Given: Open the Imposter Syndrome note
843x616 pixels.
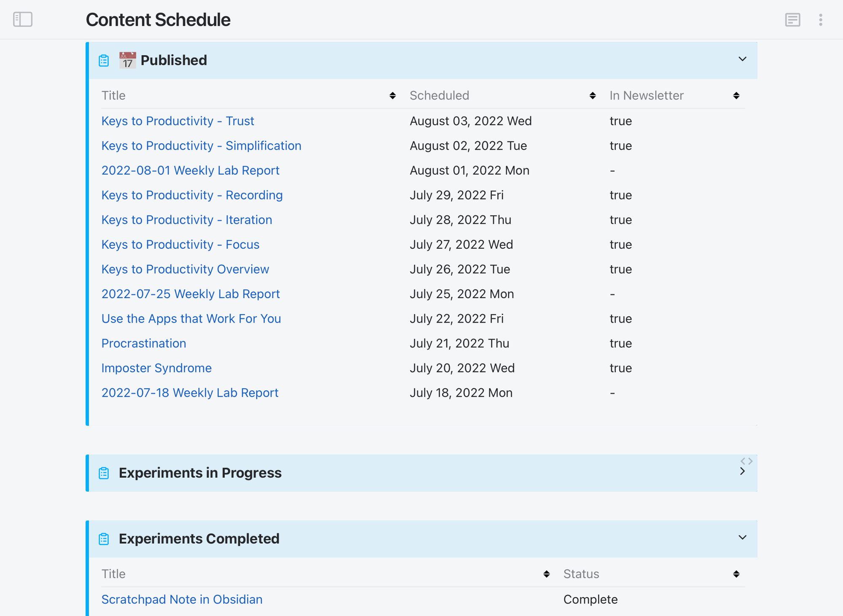Looking at the screenshot, I should point(156,368).
